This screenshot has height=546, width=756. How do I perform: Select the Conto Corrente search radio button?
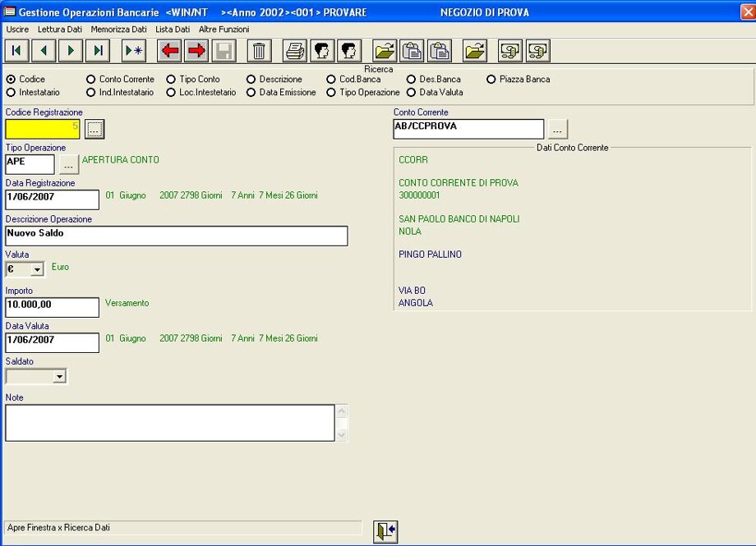point(91,80)
